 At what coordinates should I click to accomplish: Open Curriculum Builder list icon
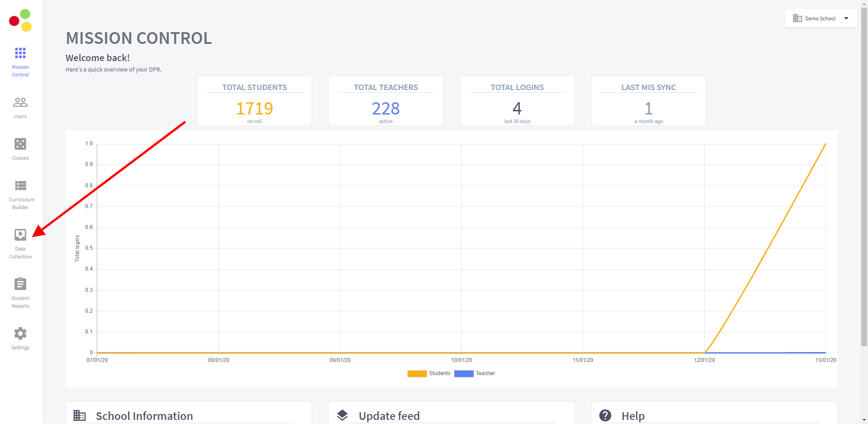point(20,186)
